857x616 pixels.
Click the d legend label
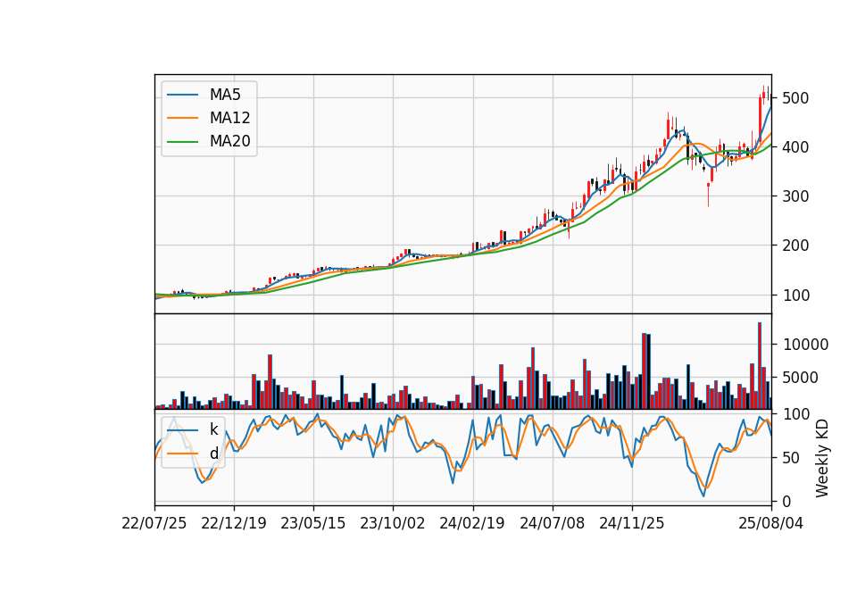213,454
